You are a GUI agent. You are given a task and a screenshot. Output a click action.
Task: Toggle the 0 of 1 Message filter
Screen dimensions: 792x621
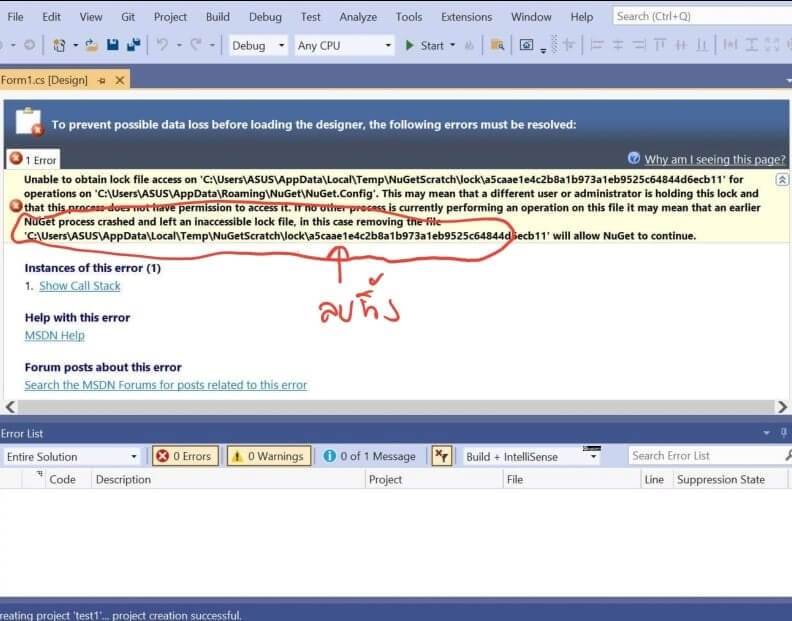[x=370, y=456]
